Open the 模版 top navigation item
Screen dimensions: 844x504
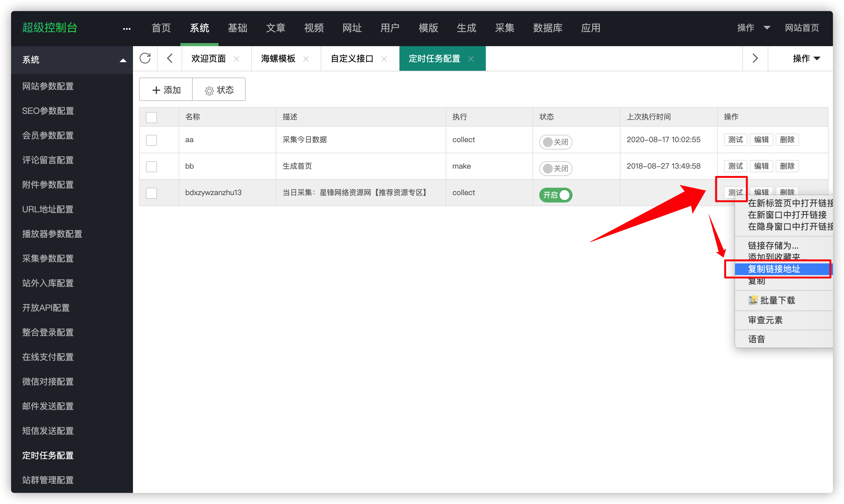pos(428,28)
